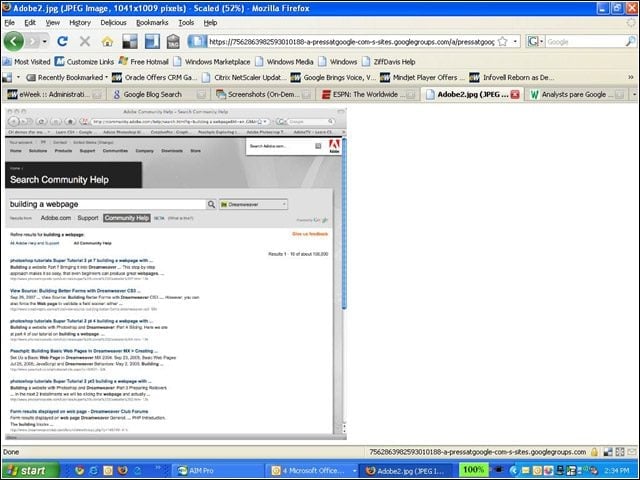Screen dimensions: 640x480
Task: Click the Google search box
Action: [585, 42]
